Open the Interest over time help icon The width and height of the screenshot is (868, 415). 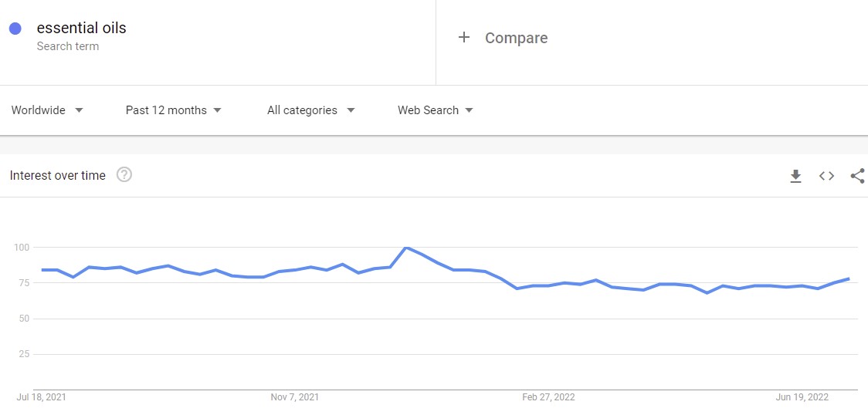[x=124, y=175]
